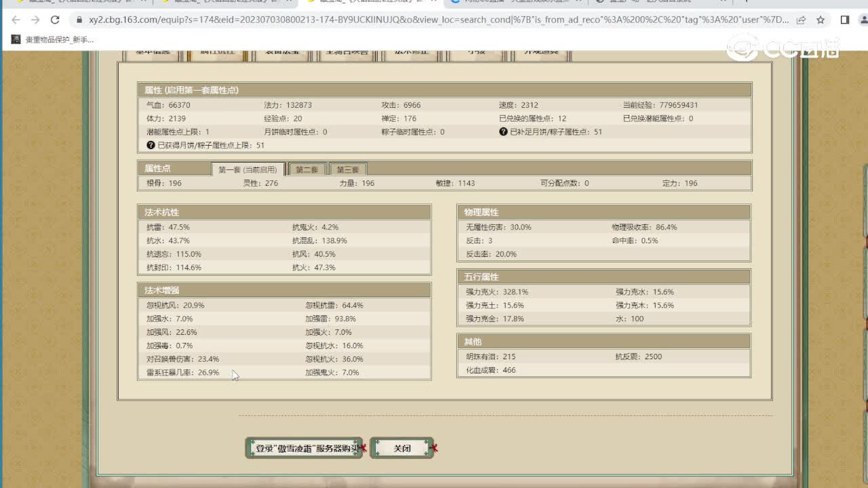
Task: Switch to the 第三套 attribute tab
Action: 347,169
